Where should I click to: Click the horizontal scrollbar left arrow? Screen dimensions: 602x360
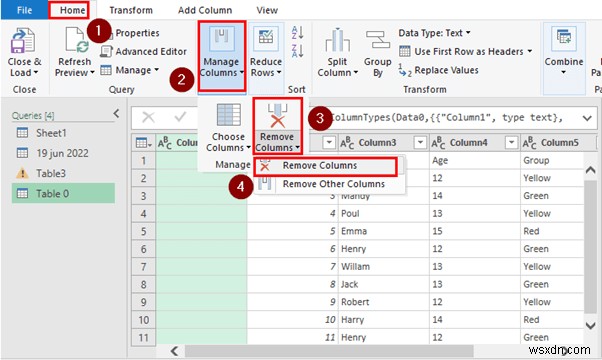(174, 351)
